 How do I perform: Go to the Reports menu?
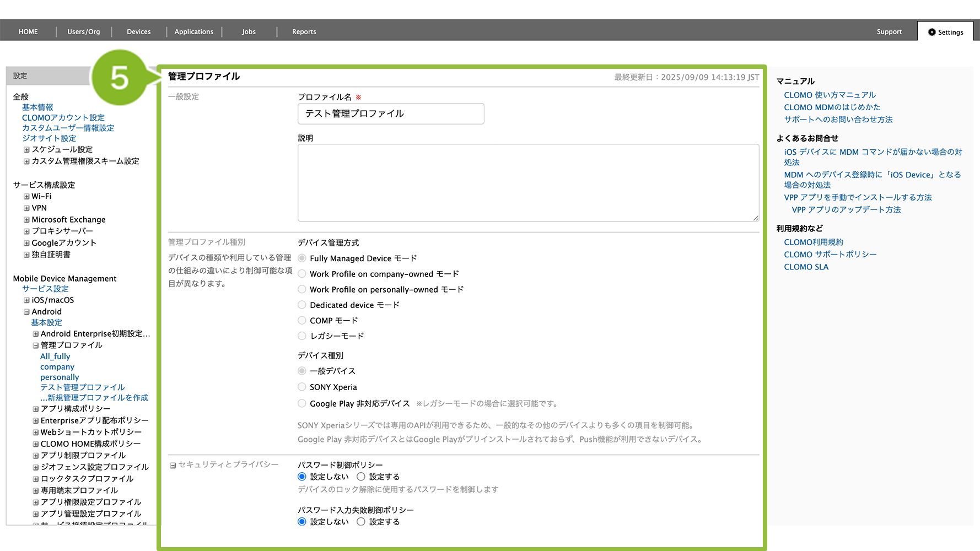coord(304,32)
